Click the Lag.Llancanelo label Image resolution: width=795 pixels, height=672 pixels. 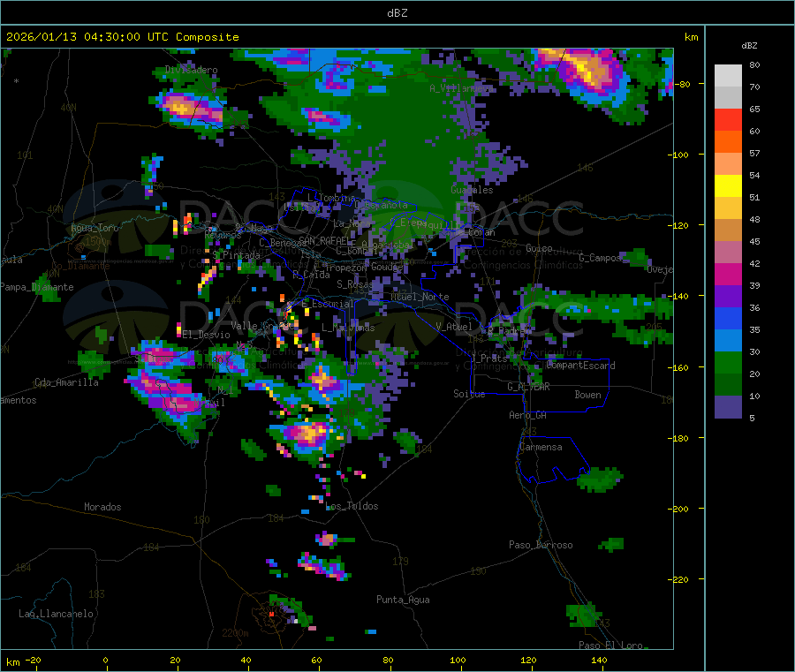coord(57,614)
